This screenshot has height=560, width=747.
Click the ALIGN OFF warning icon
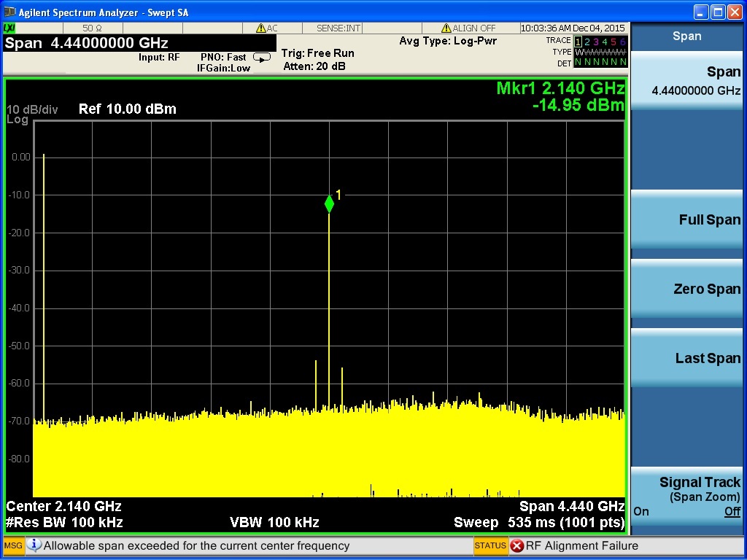tap(447, 28)
